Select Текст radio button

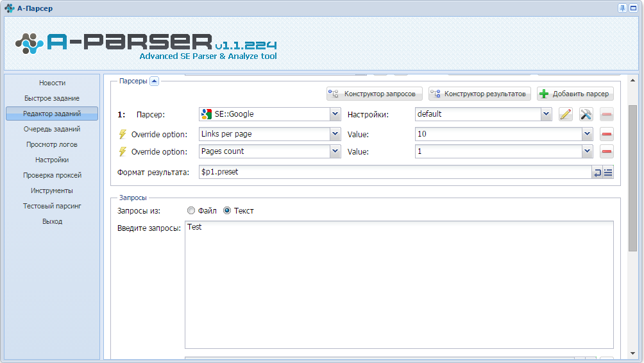coord(226,210)
